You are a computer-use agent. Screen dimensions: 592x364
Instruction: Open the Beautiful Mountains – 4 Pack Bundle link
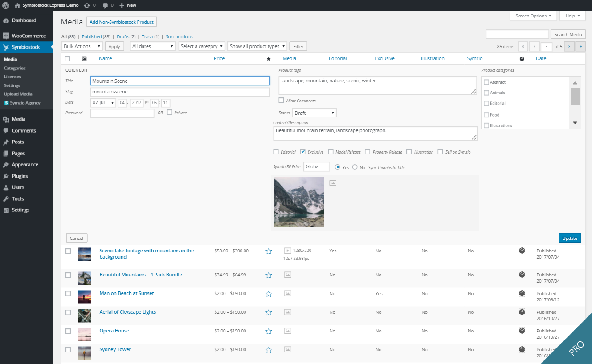(x=141, y=275)
